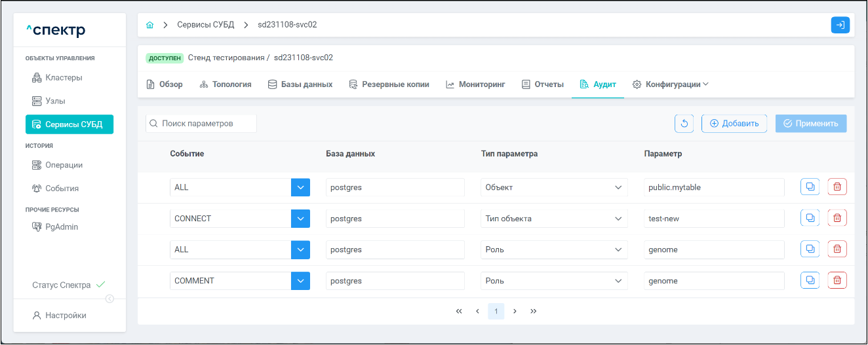Delete the COMMENT event audit row
This screenshot has width=868, height=345.
click(x=837, y=281)
